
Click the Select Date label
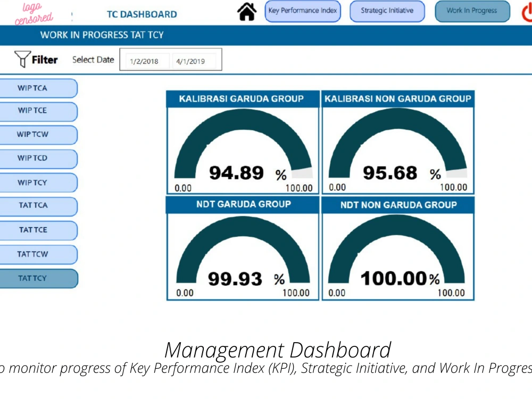pos(93,60)
